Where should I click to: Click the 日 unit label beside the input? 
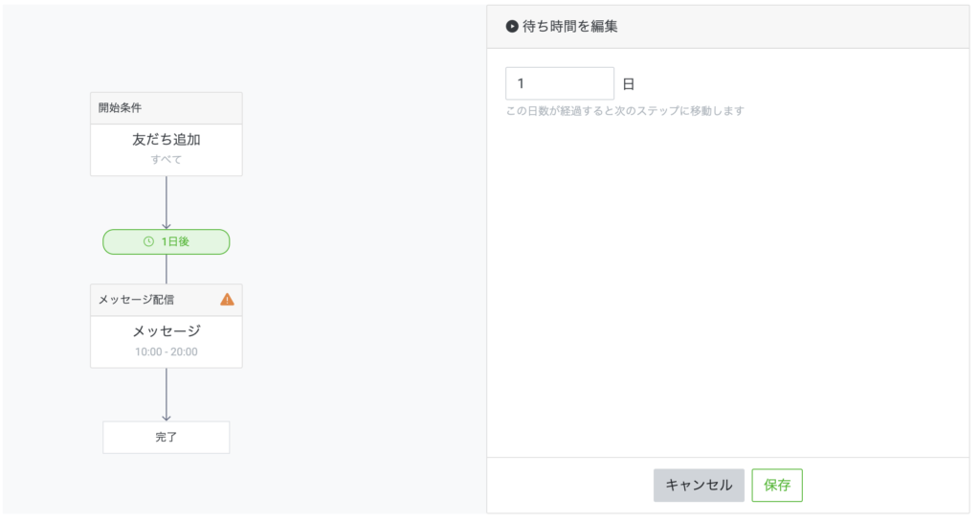tap(629, 84)
